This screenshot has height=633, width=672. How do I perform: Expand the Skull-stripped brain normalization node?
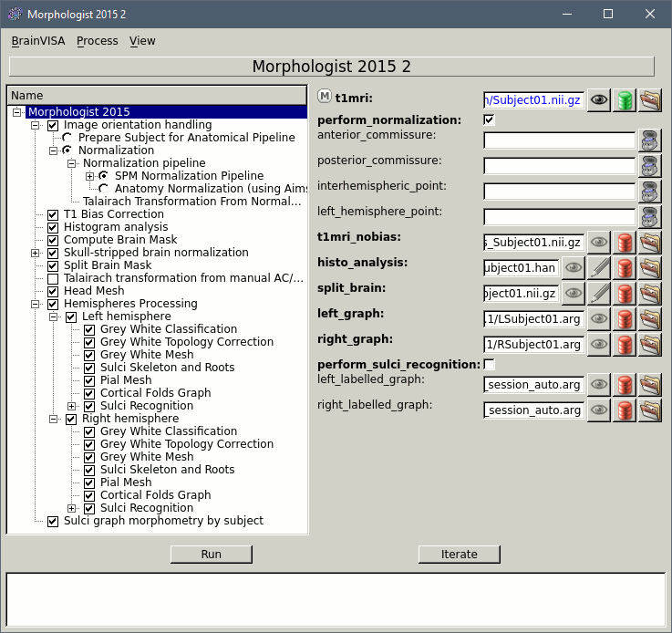[x=35, y=253]
